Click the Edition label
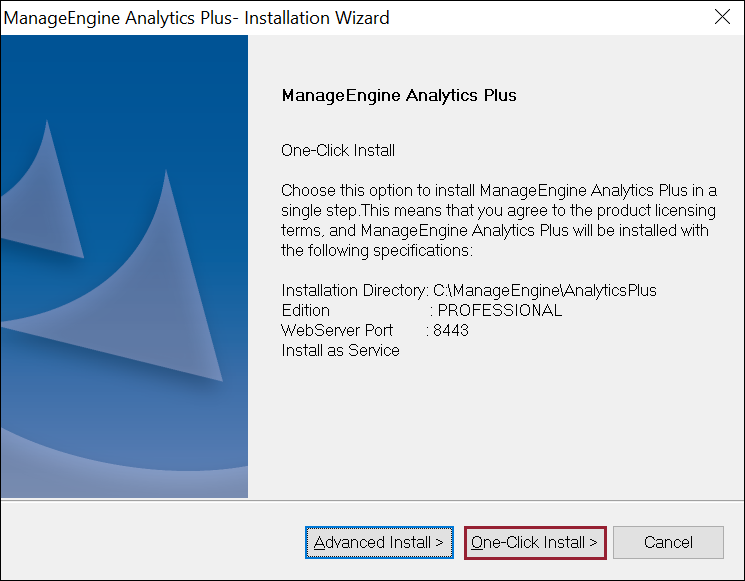The width and height of the screenshot is (745, 581). (x=305, y=311)
